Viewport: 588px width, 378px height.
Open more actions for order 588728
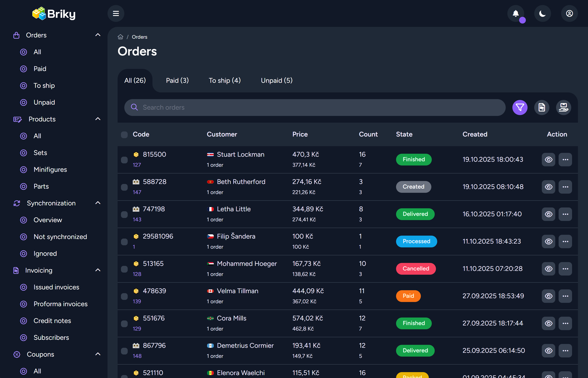point(565,187)
